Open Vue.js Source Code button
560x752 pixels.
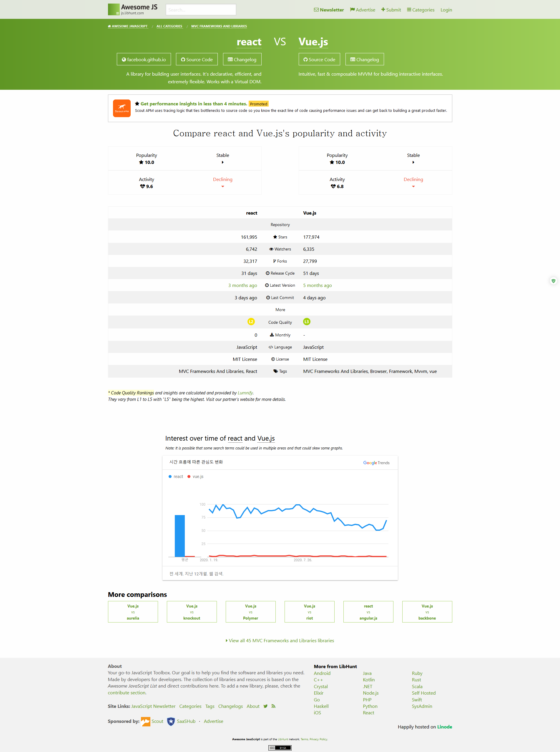click(x=319, y=59)
